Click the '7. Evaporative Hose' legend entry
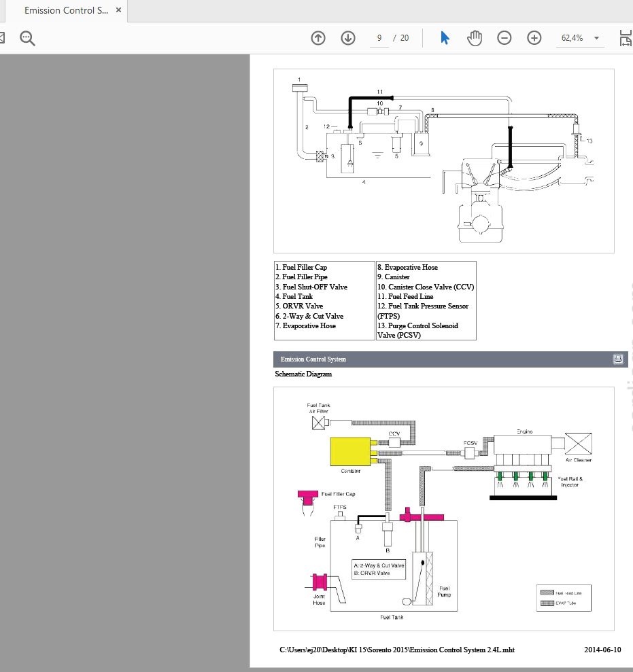 pos(305,325)
